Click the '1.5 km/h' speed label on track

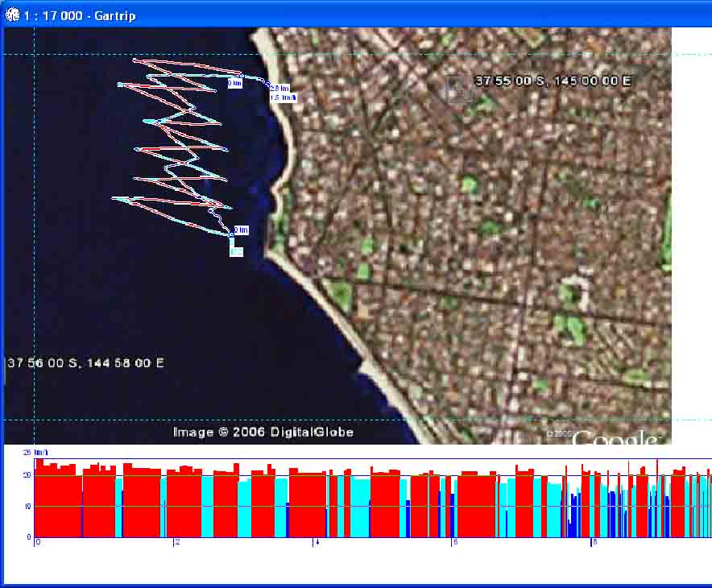(x=283, y=97)
